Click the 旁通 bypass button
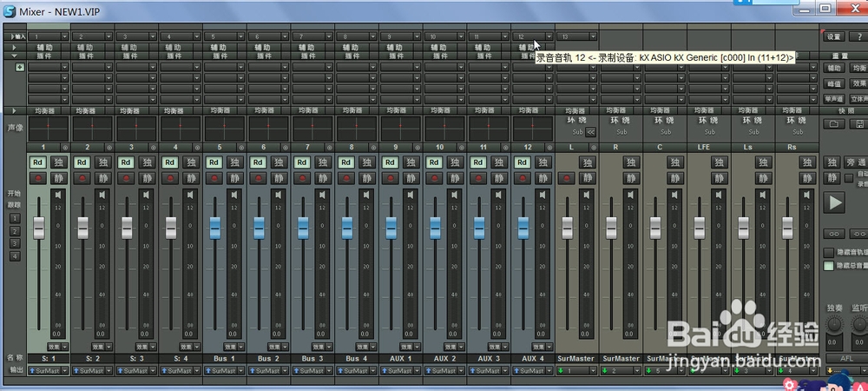Viewport: 868px width, 391px height. click(x=856, y=162)
